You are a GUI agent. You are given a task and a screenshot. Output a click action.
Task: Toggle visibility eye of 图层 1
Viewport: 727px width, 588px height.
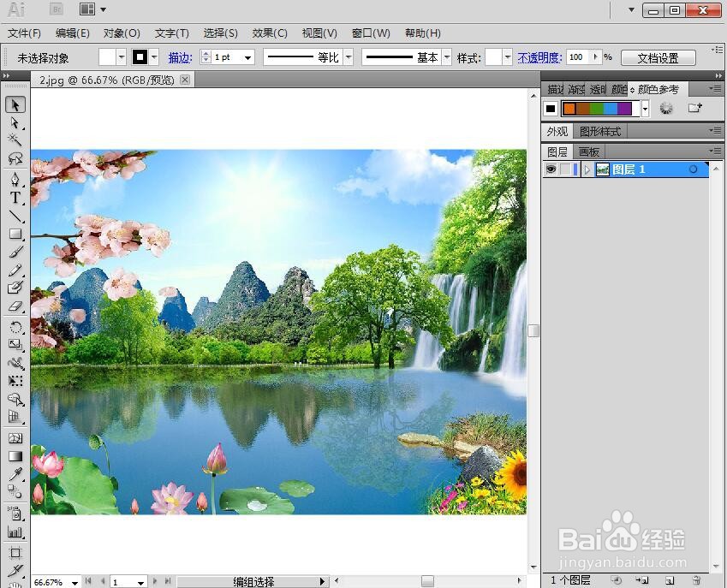pos(551,169)
